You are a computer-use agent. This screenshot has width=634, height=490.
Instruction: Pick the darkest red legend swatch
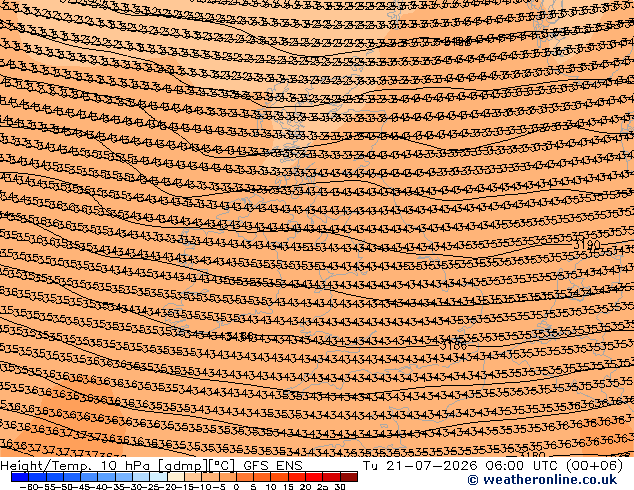click(349, 477)
